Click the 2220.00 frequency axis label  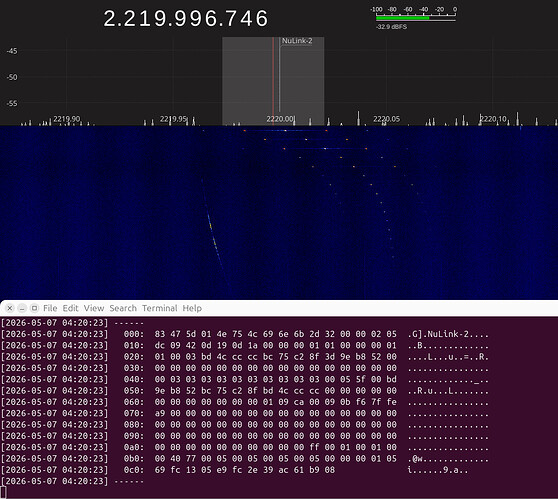click(x=280, y=119)
